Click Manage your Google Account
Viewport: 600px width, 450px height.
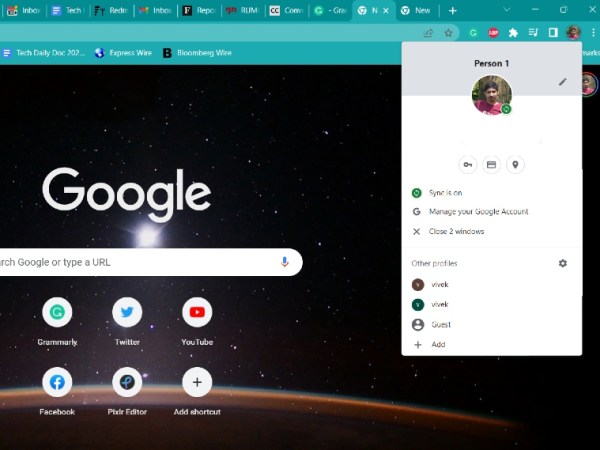tap(492, 212)
